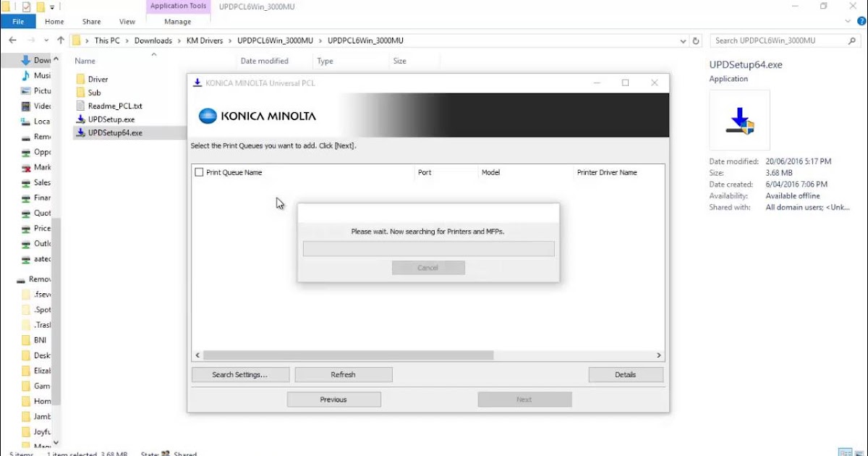
Task: Click the Previous button
Action: point(333,400)
